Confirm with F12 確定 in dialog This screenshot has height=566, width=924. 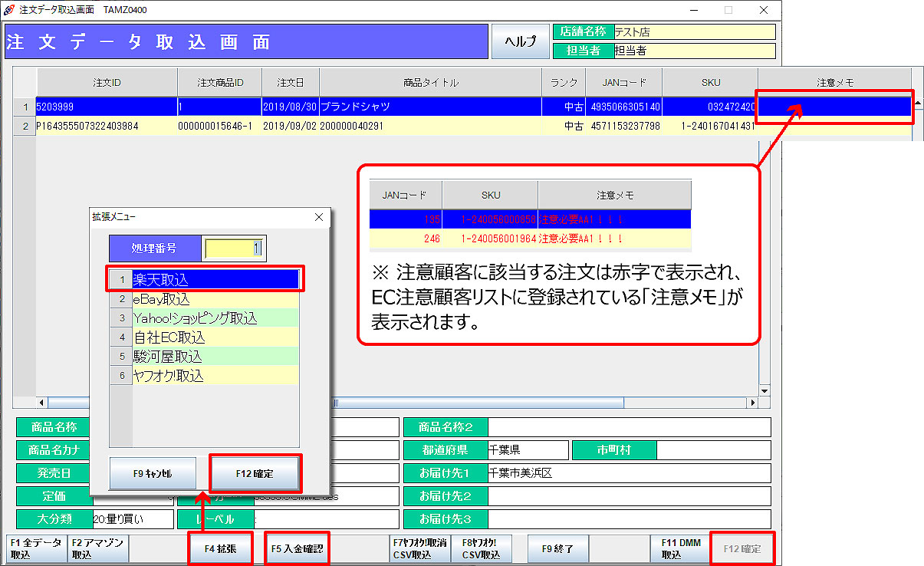click(255, 474)
